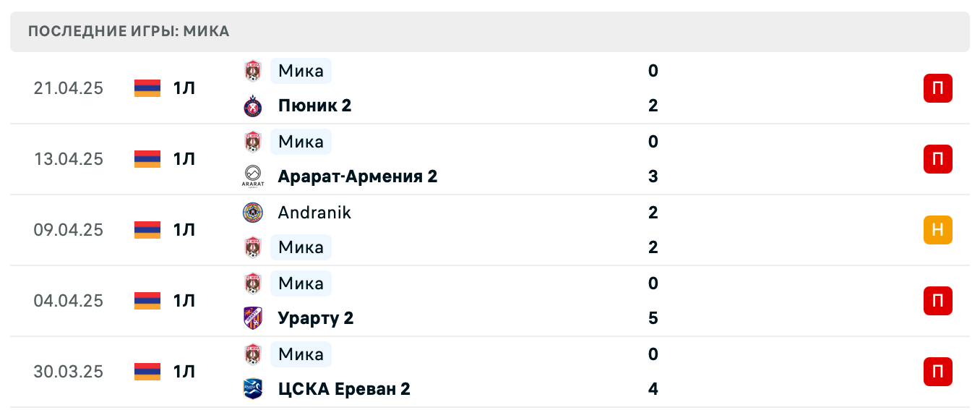980x418 pixels.
Task: Open the ЦСКА Ереван 2 team link
Action: pyautogui.click(x=344, y=389)
